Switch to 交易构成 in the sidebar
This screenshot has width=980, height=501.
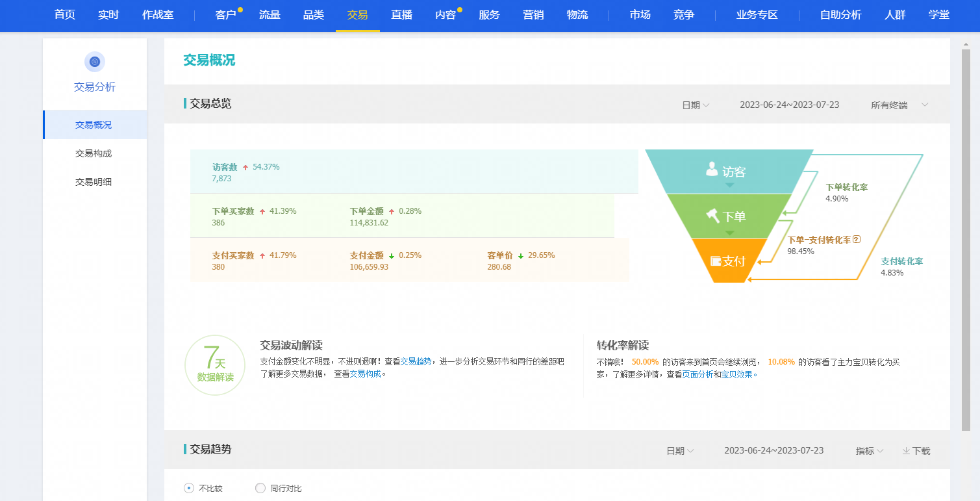tap(94, 153)
